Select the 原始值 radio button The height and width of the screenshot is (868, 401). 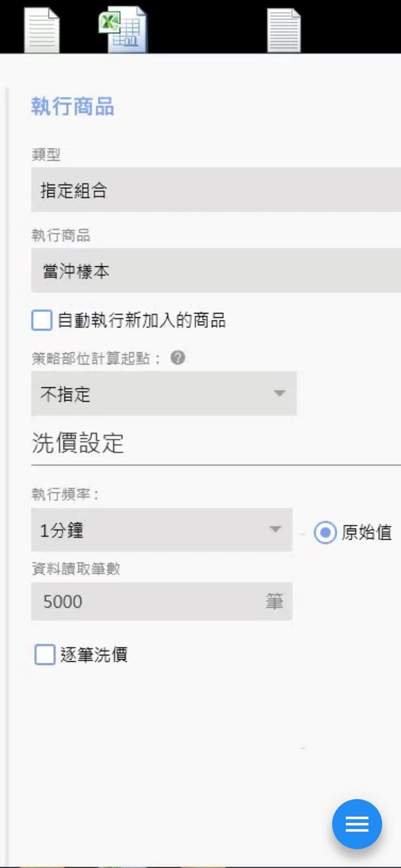point(325,532)
